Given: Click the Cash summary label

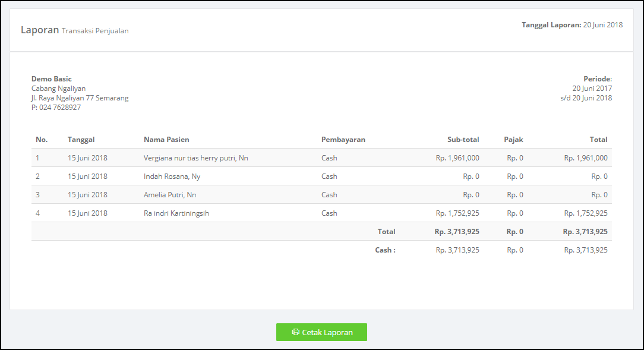Looking at the screenshot, I should [x=385, y=250].
